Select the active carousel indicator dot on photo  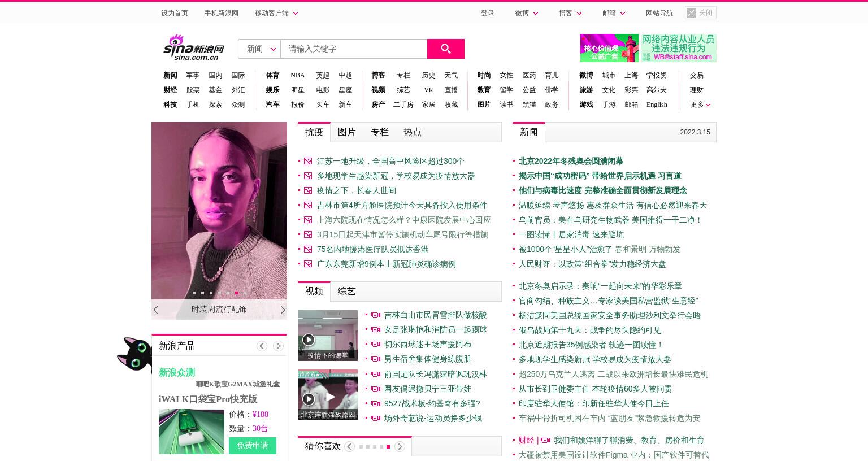point(236,293)
